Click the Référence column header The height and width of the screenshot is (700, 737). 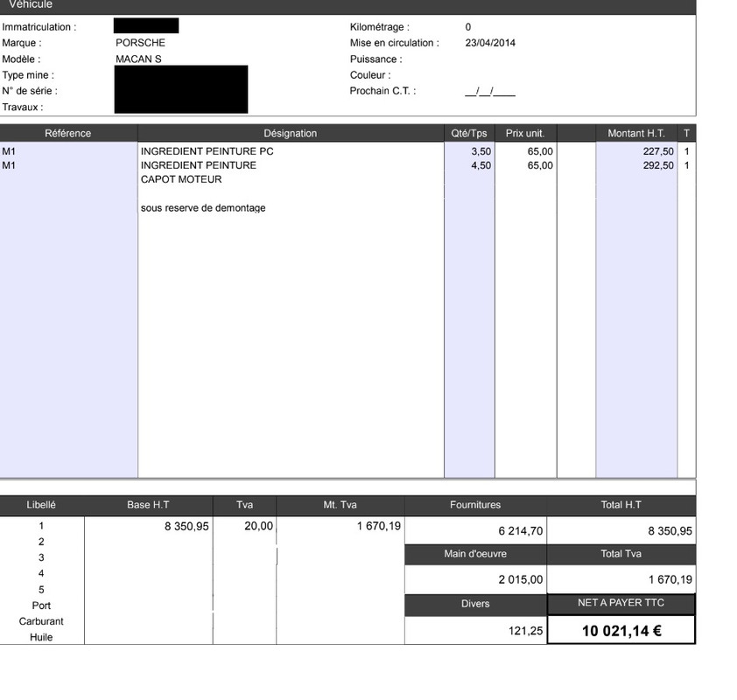pyautogui.click(x=67, y=133)
